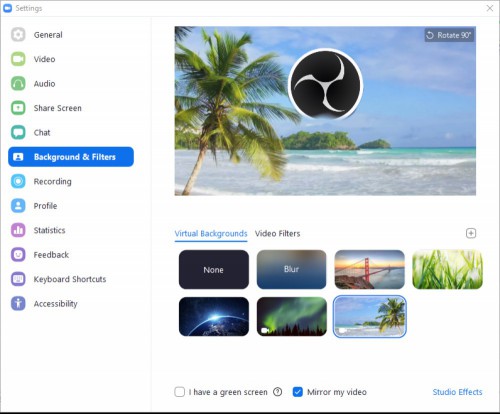Open General settings gear icon
500x414 pixels.
point(18,35)
